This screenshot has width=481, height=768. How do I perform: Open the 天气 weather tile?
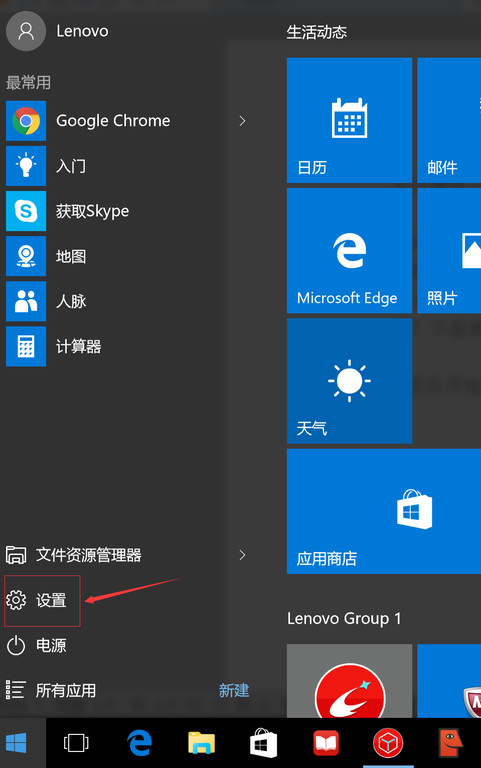[349, 381]
